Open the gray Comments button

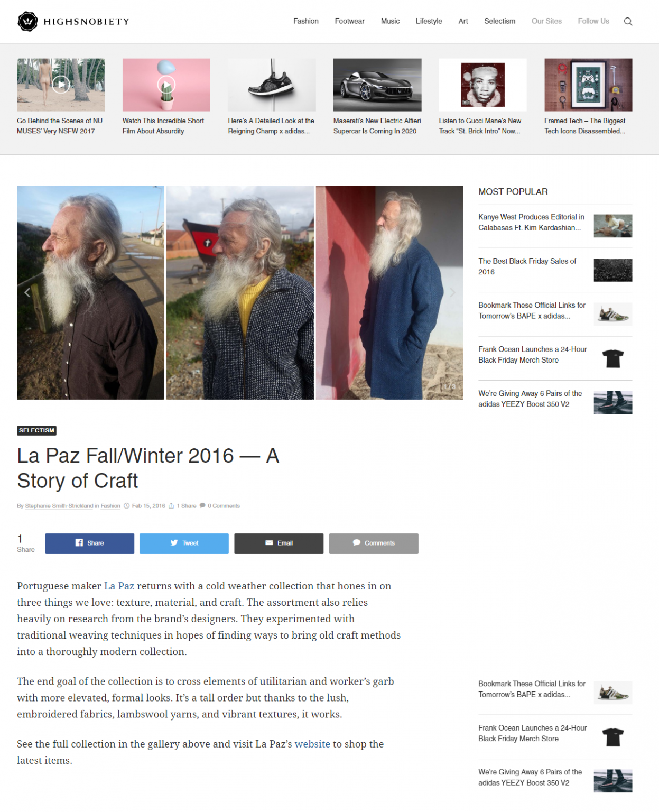click(x=374, y=543)
